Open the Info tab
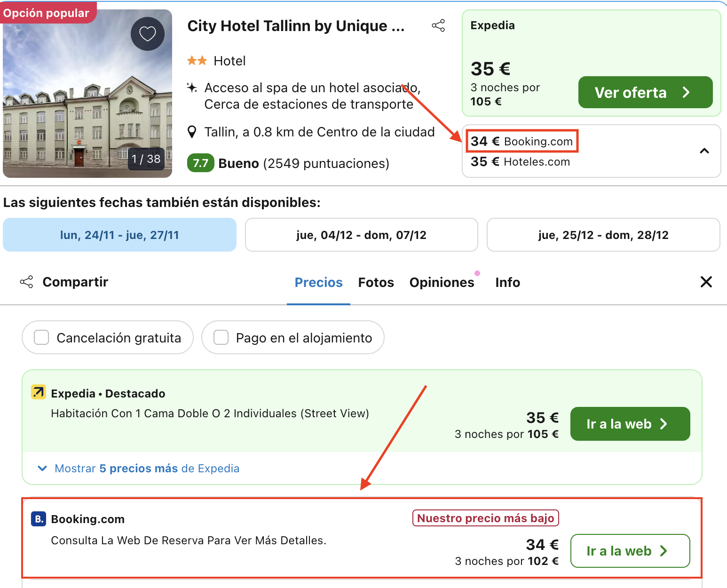 pos(507,282)
